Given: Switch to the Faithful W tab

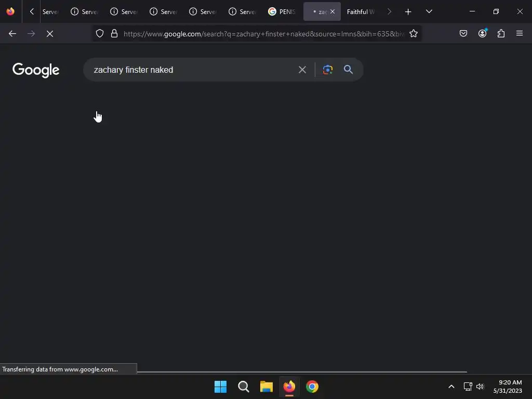Looking at the screenshot, I should (361, 11).
